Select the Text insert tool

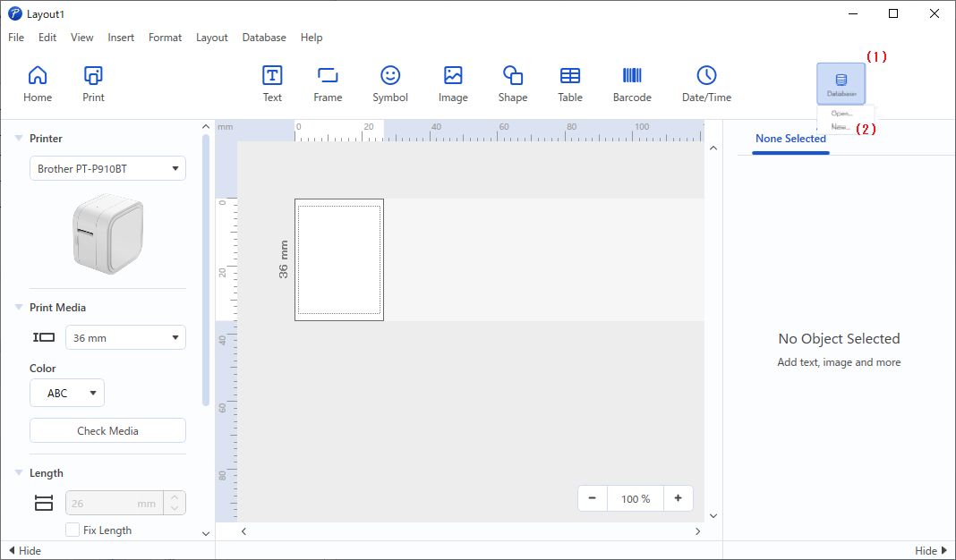272,84
